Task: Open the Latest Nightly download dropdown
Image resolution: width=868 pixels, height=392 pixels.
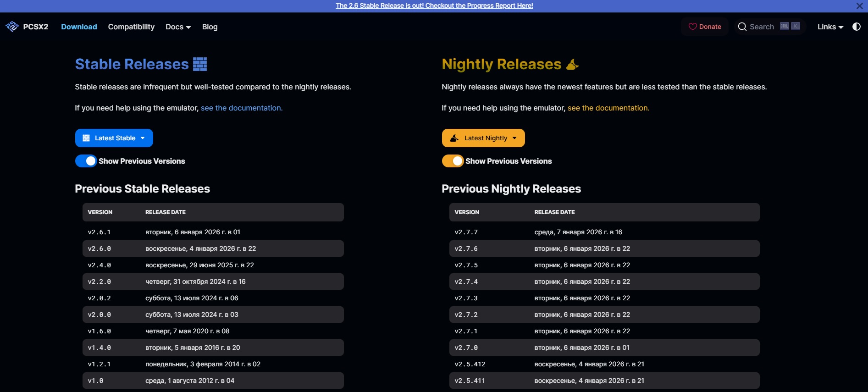Action: point(483,138)
